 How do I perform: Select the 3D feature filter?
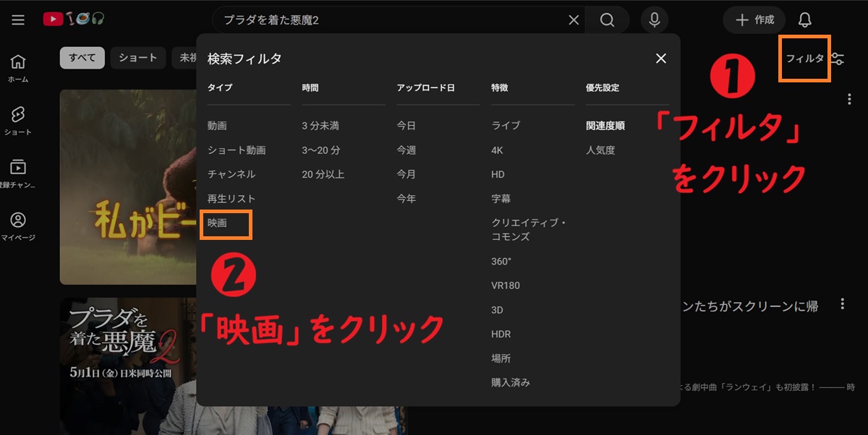[497, 310]
